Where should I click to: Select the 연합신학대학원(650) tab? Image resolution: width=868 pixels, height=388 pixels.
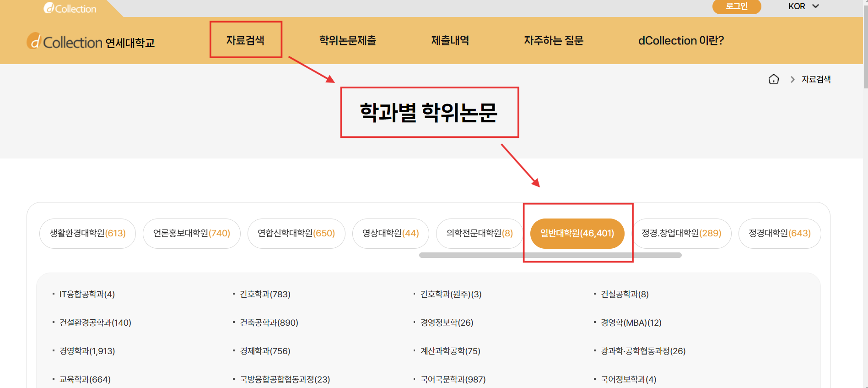(297, 233)
